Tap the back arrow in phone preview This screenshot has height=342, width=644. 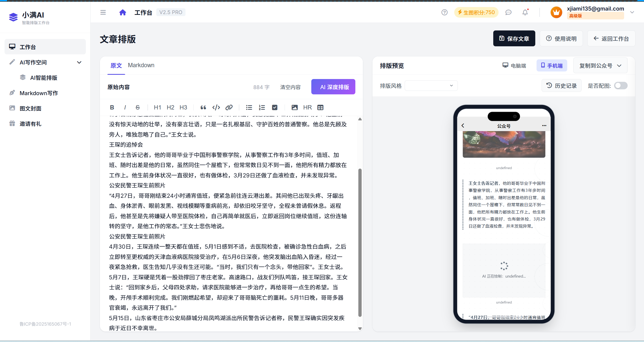[463, 126]
